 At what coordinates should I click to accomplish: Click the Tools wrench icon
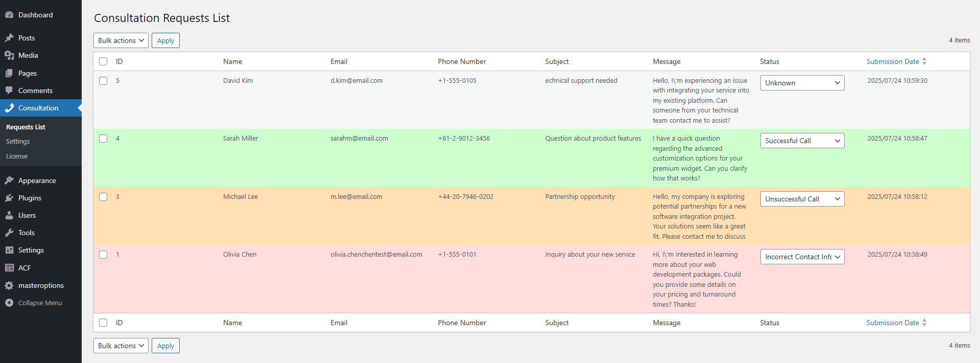(9, 233)
